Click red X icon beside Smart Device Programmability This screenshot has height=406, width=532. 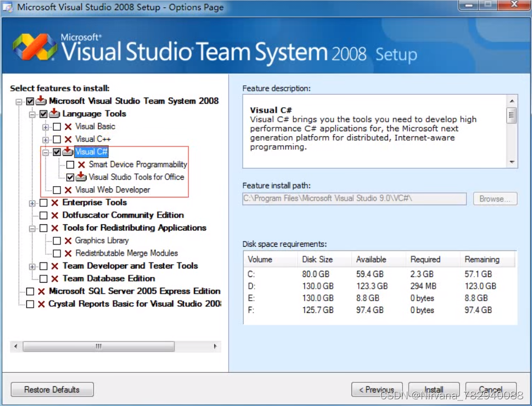tap(81, 165)
